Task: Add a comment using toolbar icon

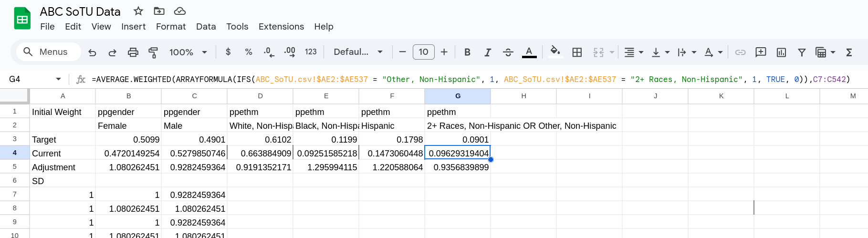Action: click(x=761, y=52)
